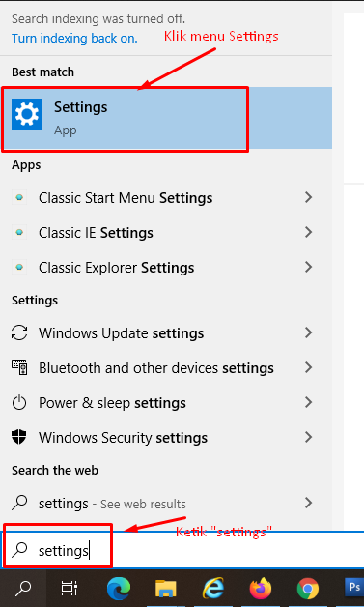Launch Google Chrome from taskbar

point(308,589)
